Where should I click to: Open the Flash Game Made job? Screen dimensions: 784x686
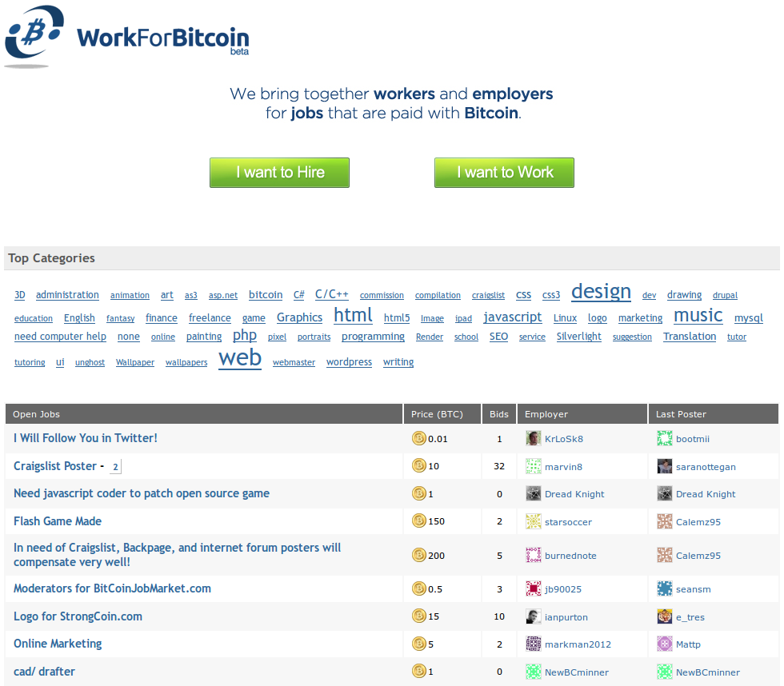pyautogui.click(x=58, y=521)
